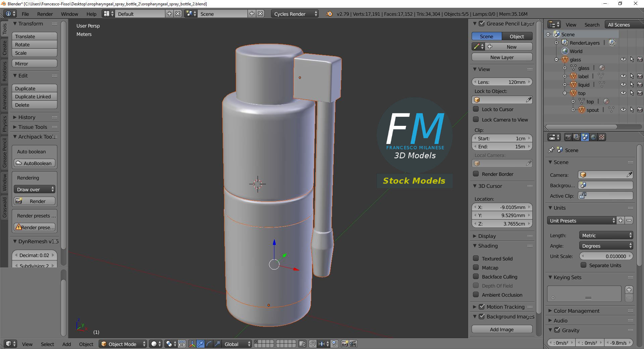Collapse the top object in outliner
The height and width of the screenshot is (349, 644).
click(565, 93)
